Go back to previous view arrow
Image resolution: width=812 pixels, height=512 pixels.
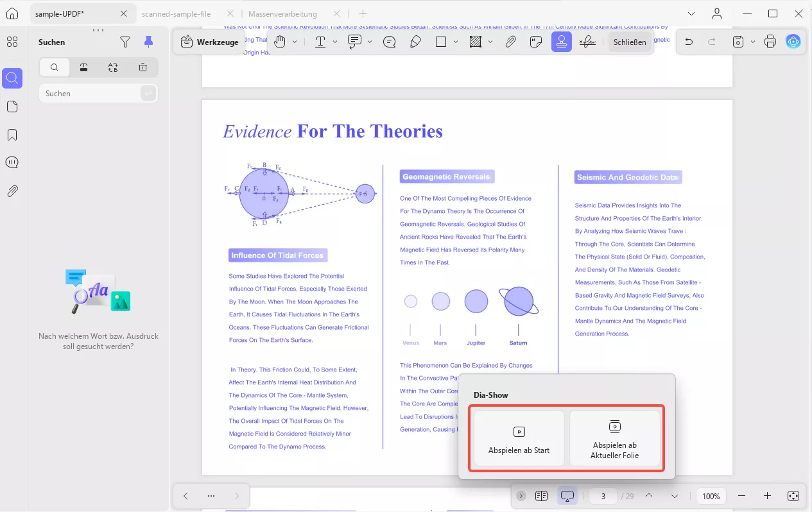(186, 496)
